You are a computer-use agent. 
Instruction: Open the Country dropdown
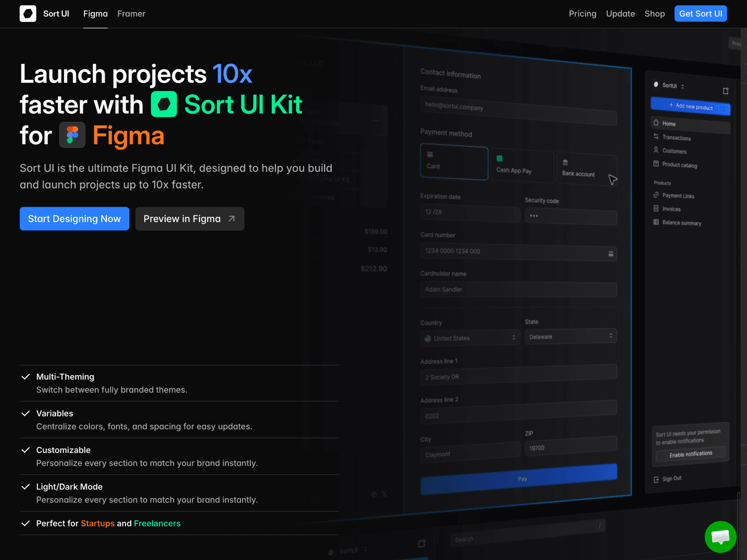click(470, 337)
